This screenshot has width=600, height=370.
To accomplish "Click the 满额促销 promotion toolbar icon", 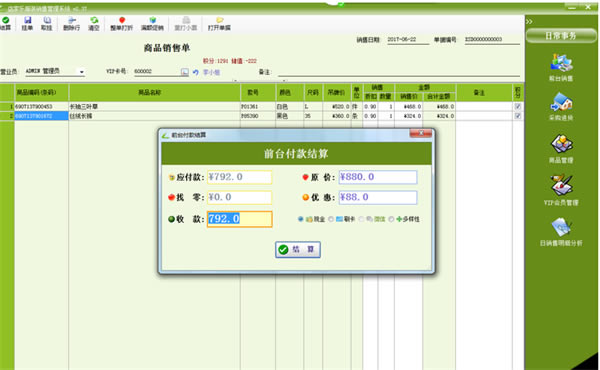I will tap(152, 23).
